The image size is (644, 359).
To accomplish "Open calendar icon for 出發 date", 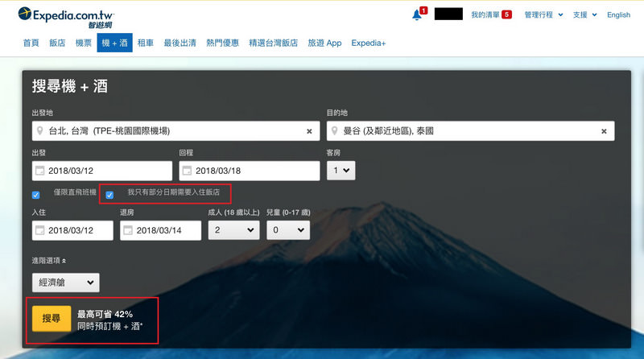I will pos(39,171).
